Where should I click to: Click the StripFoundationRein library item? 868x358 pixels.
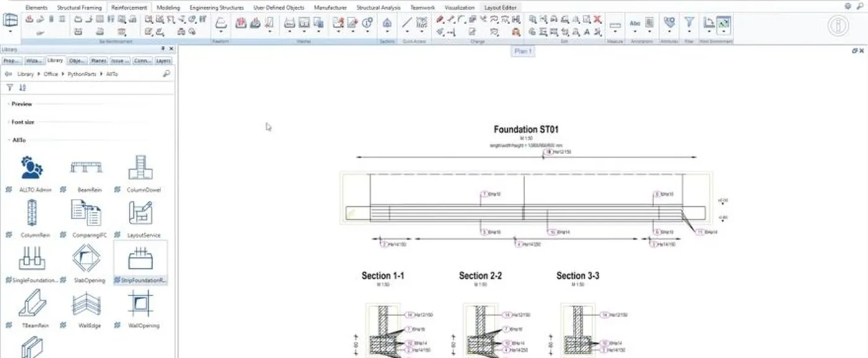(140, 263)
